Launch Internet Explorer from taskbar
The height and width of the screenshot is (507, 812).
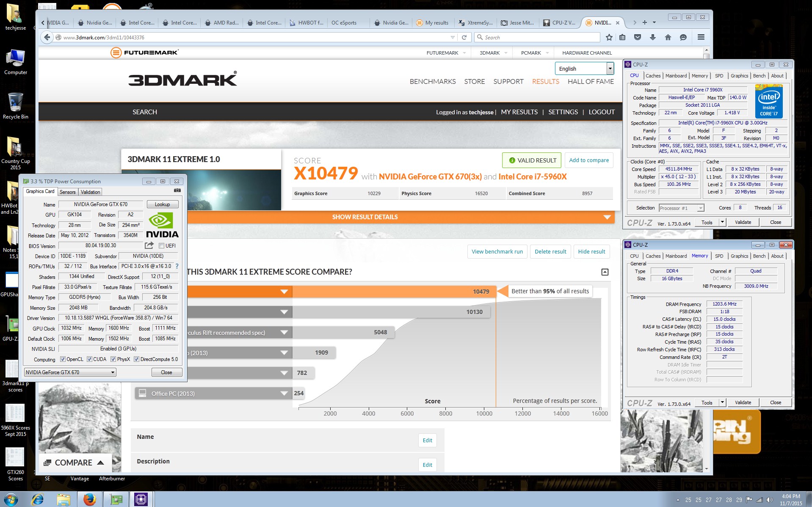37,499
